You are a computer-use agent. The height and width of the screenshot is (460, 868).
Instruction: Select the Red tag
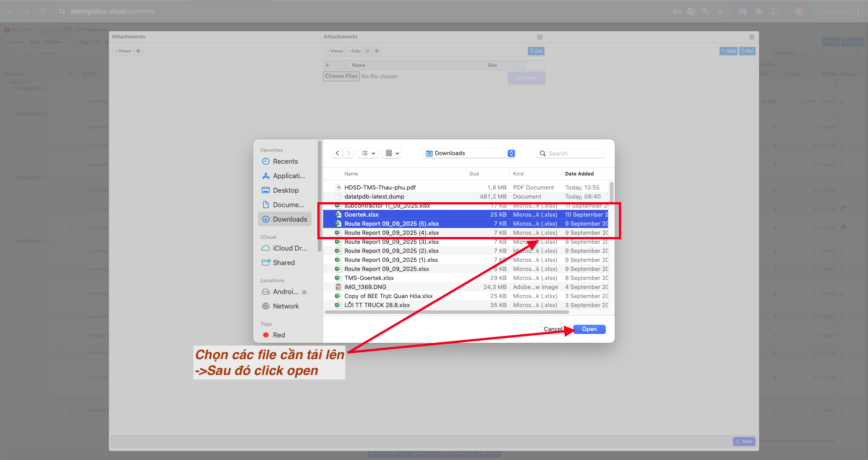278,335
